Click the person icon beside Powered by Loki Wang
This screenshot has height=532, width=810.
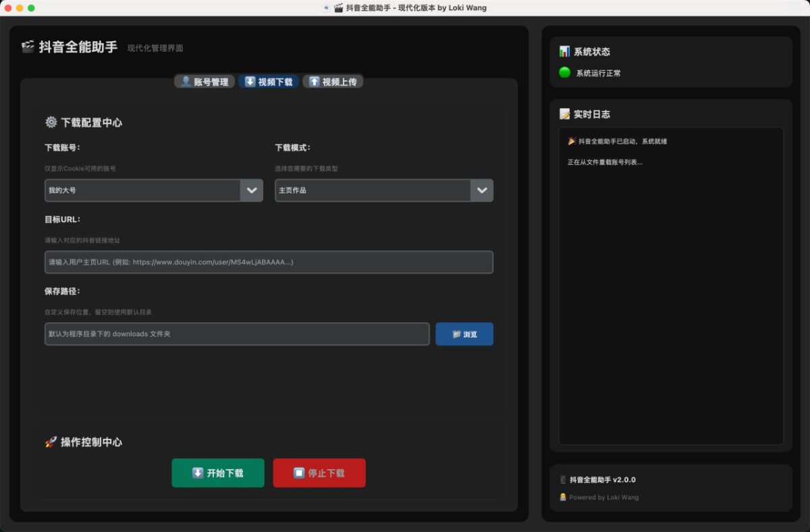(x=563, y=497)
